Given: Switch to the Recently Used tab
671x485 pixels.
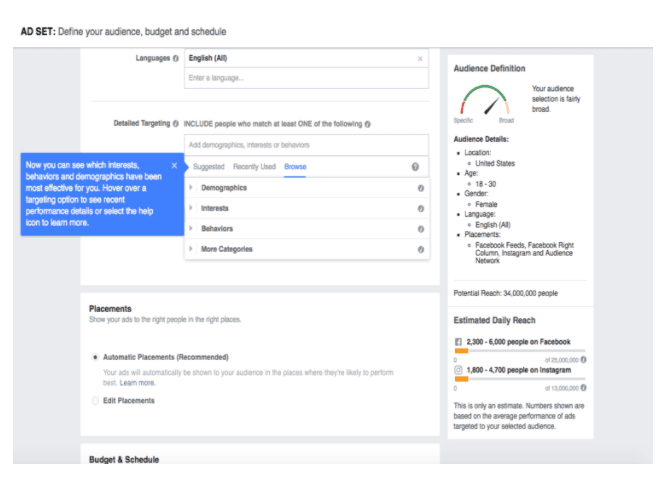Looking at the screenshot, I should pos(254,167).
